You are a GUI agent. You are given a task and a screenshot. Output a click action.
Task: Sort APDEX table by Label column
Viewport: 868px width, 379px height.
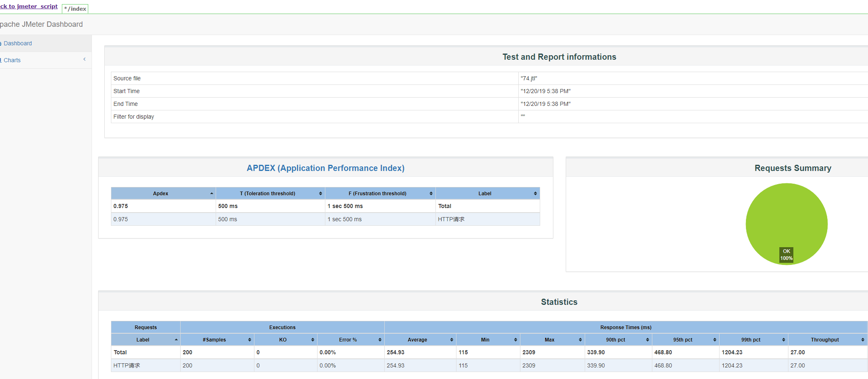point(488,193)
